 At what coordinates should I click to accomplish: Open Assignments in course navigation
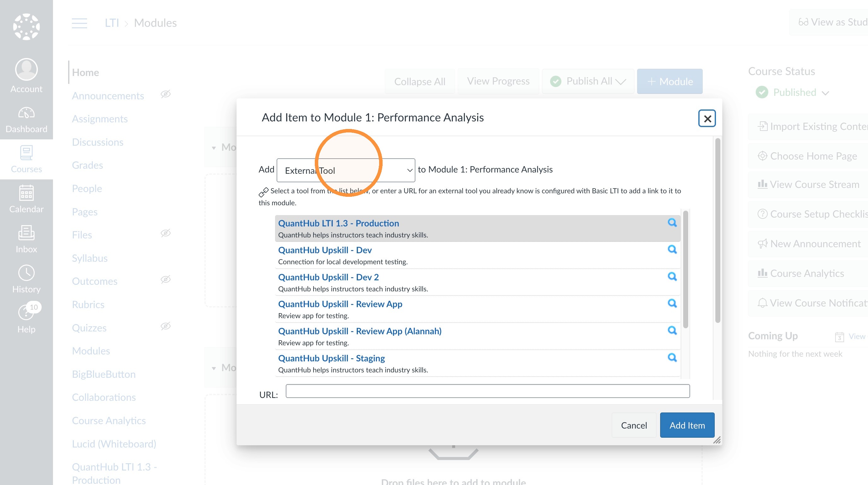100,119
